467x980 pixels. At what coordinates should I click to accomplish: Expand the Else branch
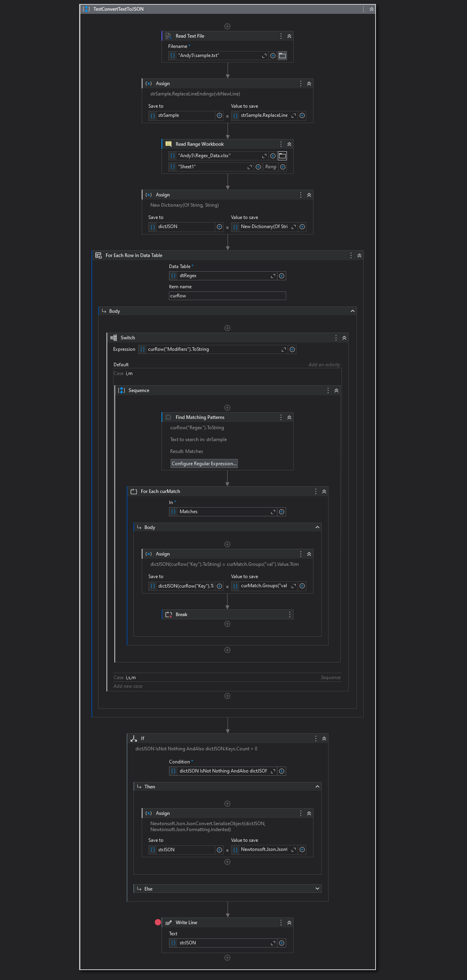[317, 889]
